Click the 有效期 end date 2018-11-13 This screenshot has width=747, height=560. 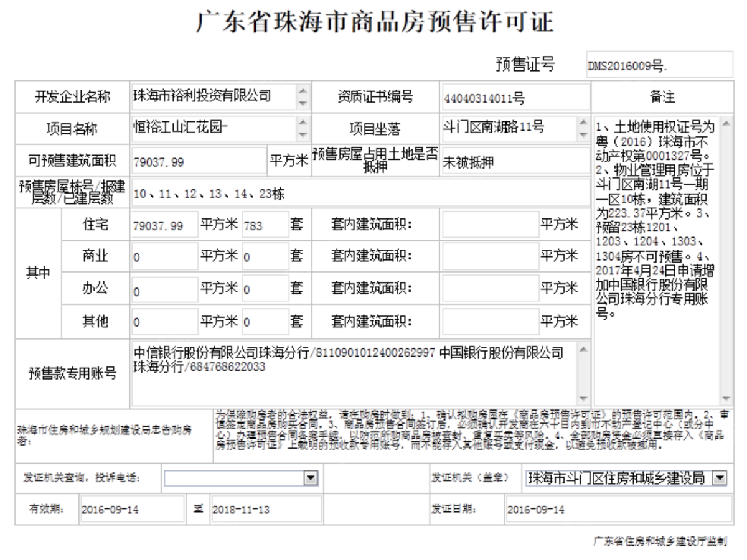pyautogui.click(x=266, y=510)
